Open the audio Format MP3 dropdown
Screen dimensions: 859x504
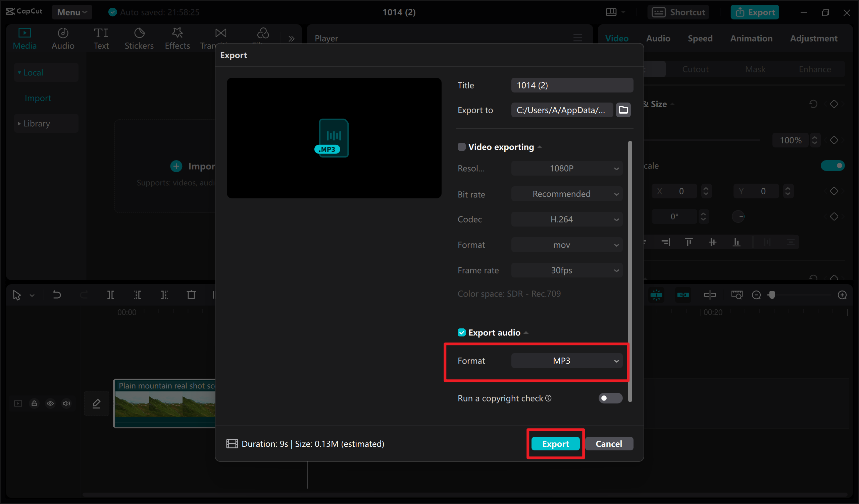(566, 361)
